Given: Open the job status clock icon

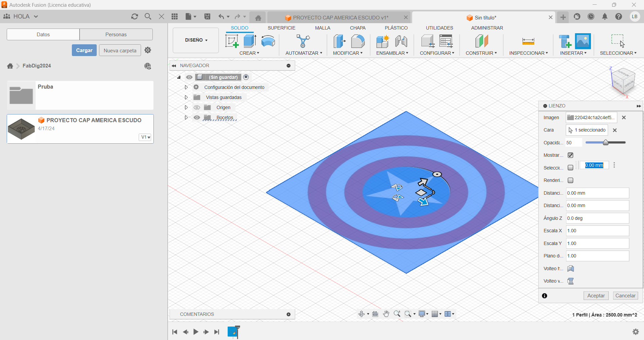Looking at the screenshot, I should pyautogui.click(x=591, y=16).
